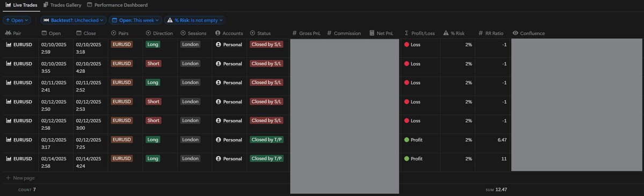
Task: Click the Gross PnL column header
Action: (306, 33)
